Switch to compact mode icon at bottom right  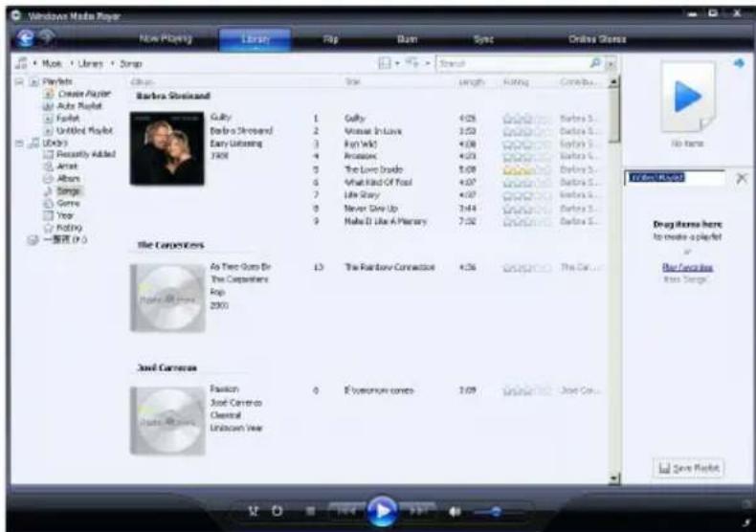point(746,522)
